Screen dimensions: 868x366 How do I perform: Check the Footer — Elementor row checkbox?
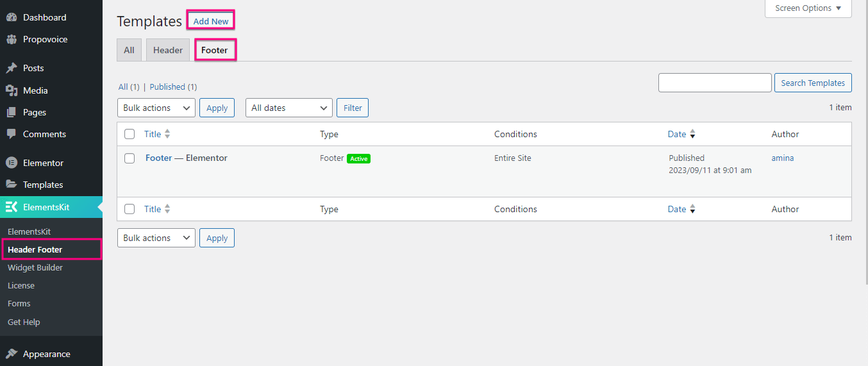[x=129, y=158]
